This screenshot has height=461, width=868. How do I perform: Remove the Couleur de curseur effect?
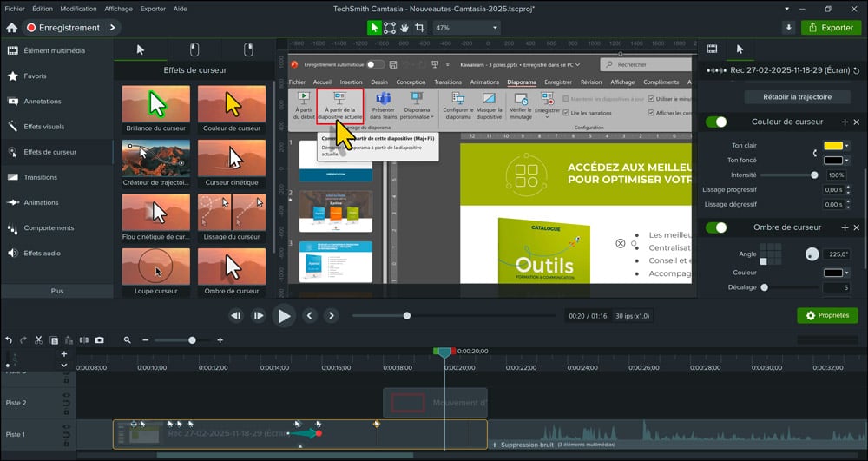[x=857, y=122]
